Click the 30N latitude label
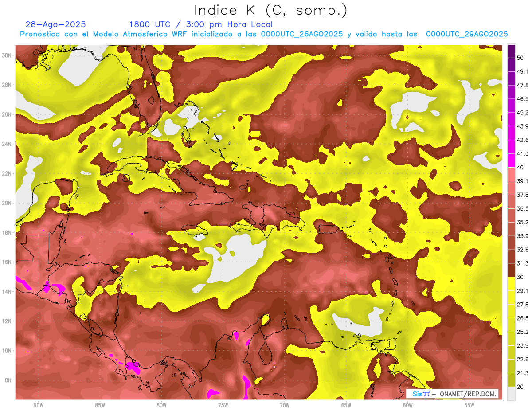The width and height of the screenshot is (532, 411). 8,55
